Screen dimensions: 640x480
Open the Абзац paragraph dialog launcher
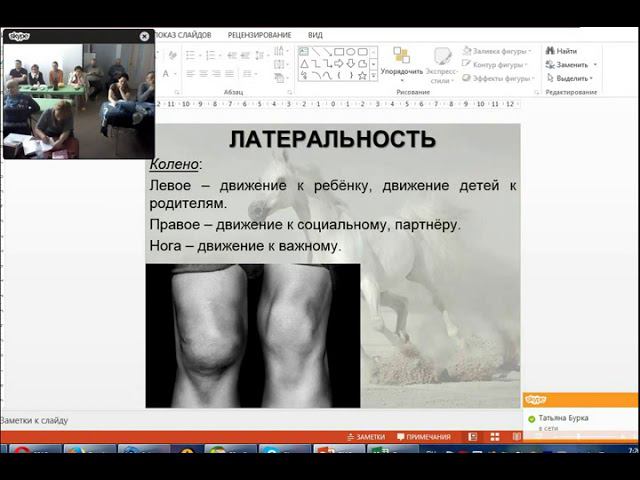click(x=290, y=92)
